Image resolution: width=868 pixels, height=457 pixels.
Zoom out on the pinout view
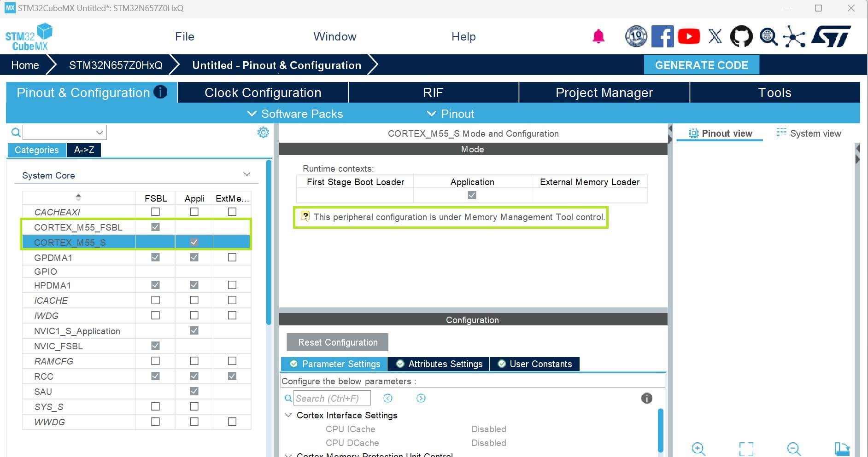pos(794,449)
